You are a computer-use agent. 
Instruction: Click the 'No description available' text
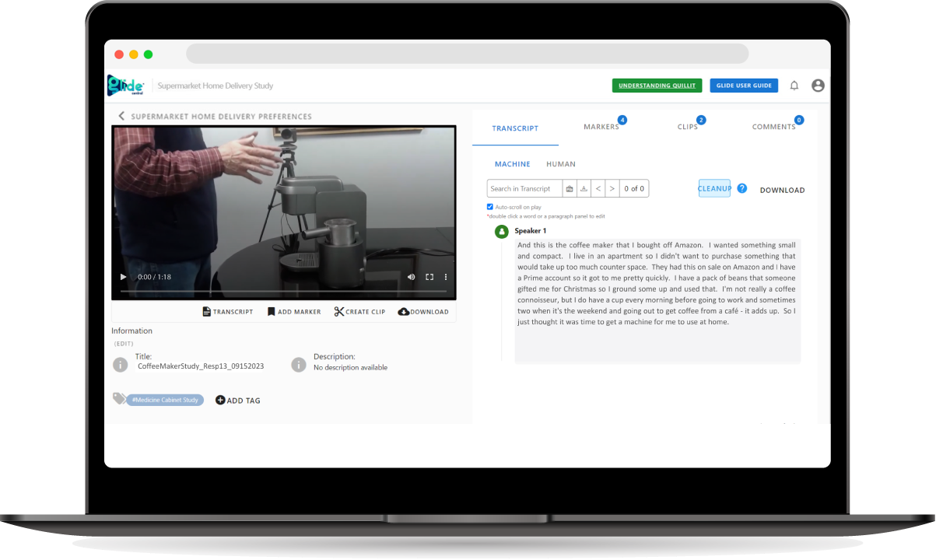coord(350,367)
